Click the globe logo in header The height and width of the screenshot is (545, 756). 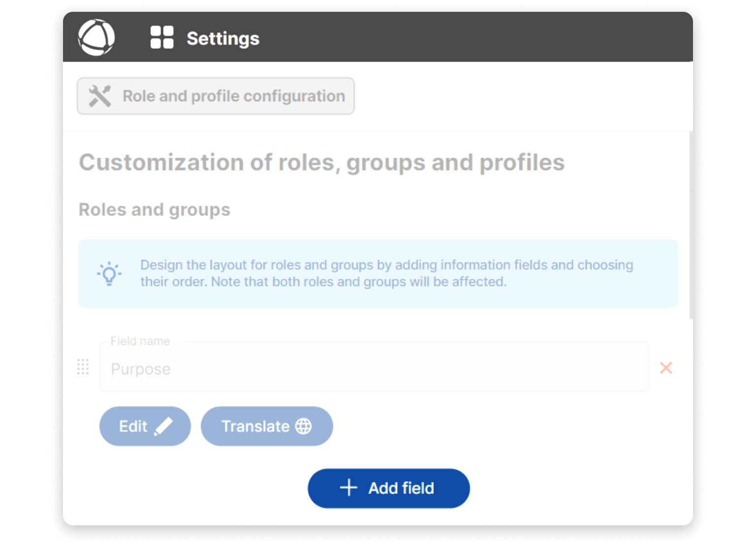(x=96, y=37)
